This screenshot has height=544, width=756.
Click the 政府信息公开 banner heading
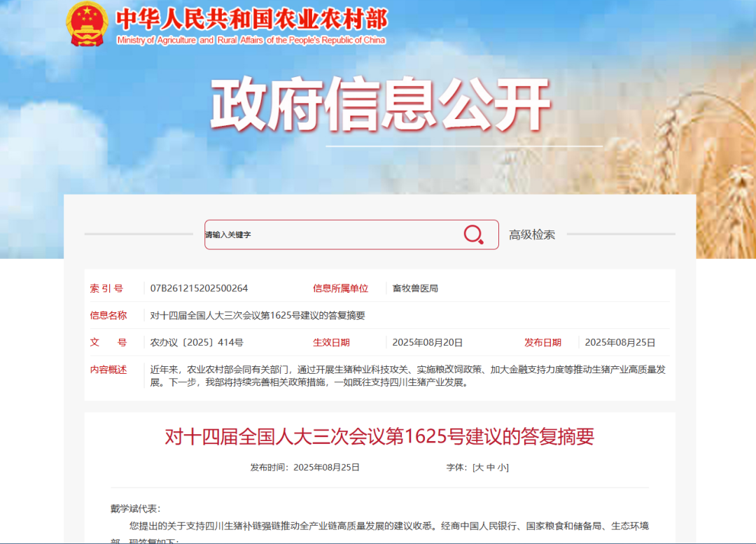(x=381, y=104)
